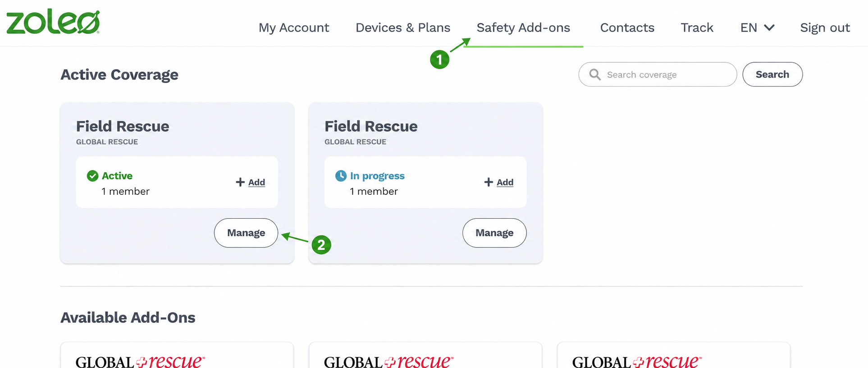Open third Global Rescue add-on logo
The image size is (868, 368).
coord(637,361)
